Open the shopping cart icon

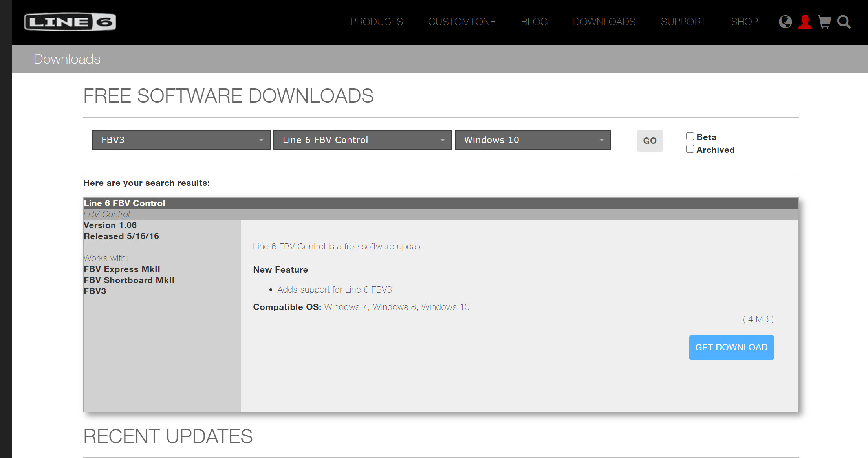coord(824,22)
